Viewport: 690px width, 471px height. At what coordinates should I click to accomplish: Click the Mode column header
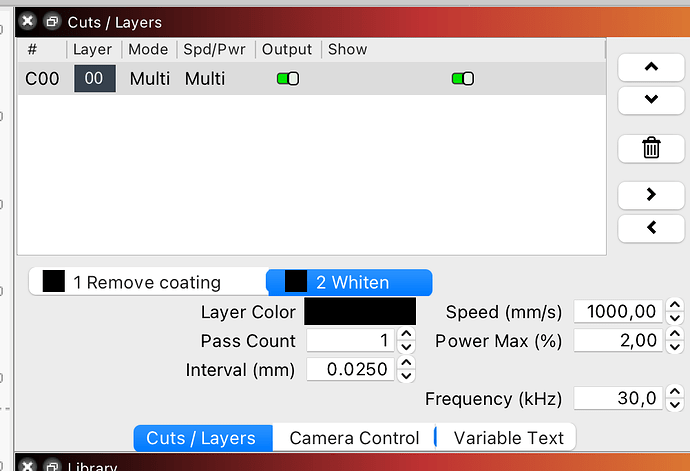pos(149,49)
